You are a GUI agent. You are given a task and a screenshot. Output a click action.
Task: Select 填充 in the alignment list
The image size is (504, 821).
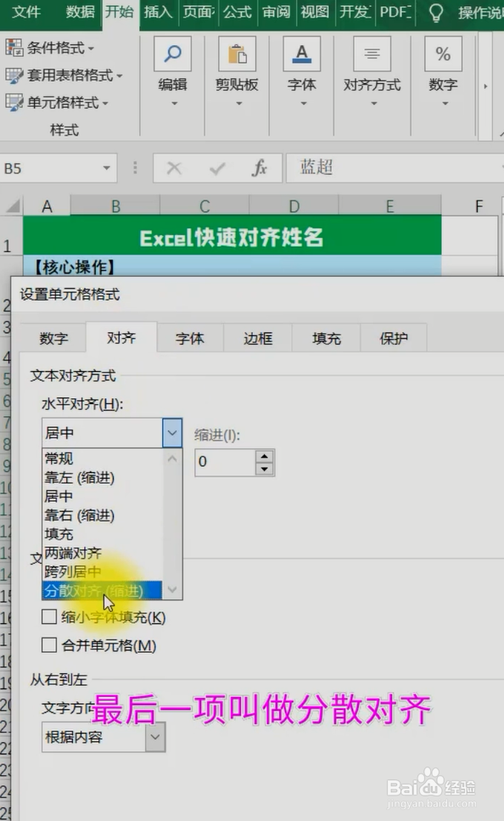point(59,534)
